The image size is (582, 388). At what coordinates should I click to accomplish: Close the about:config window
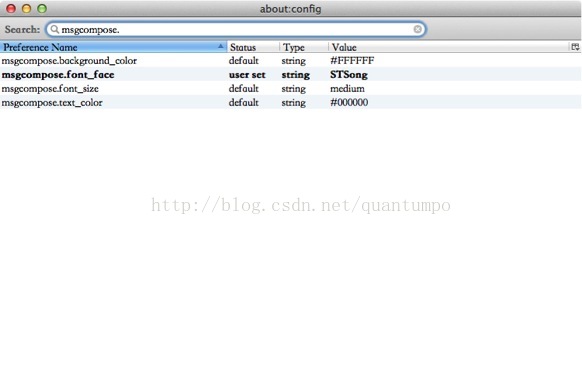(11, 9)
